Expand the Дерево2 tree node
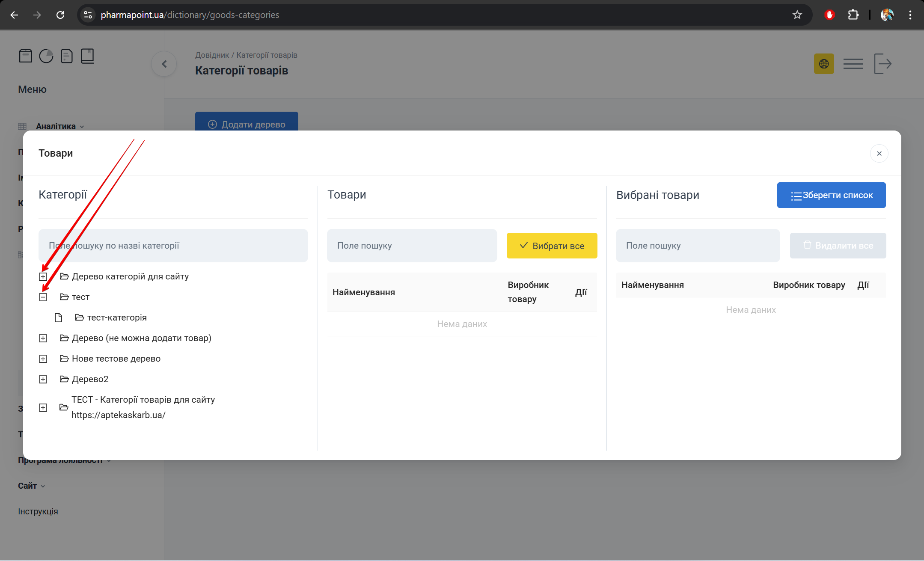Screen dimensions: 924x561 click(43, 379)
